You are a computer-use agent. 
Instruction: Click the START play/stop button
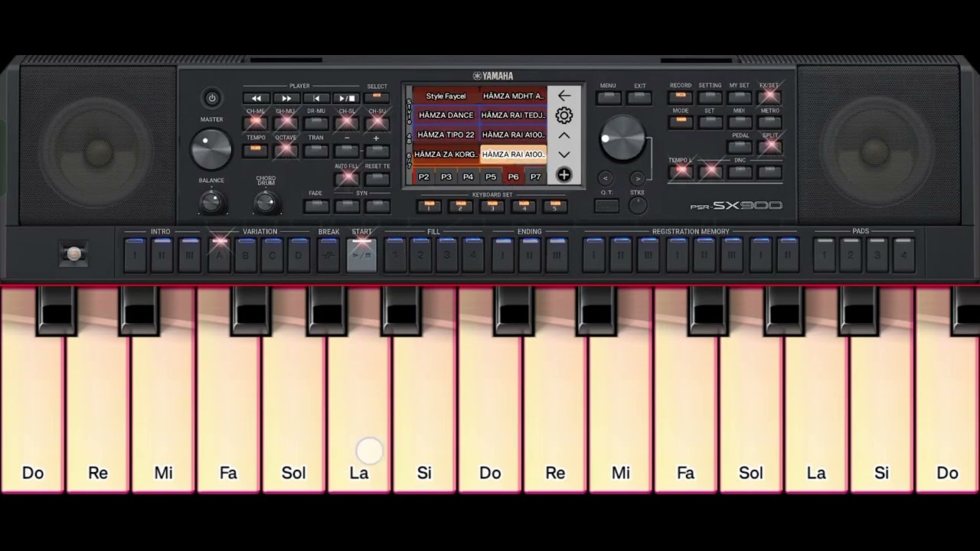361,255
